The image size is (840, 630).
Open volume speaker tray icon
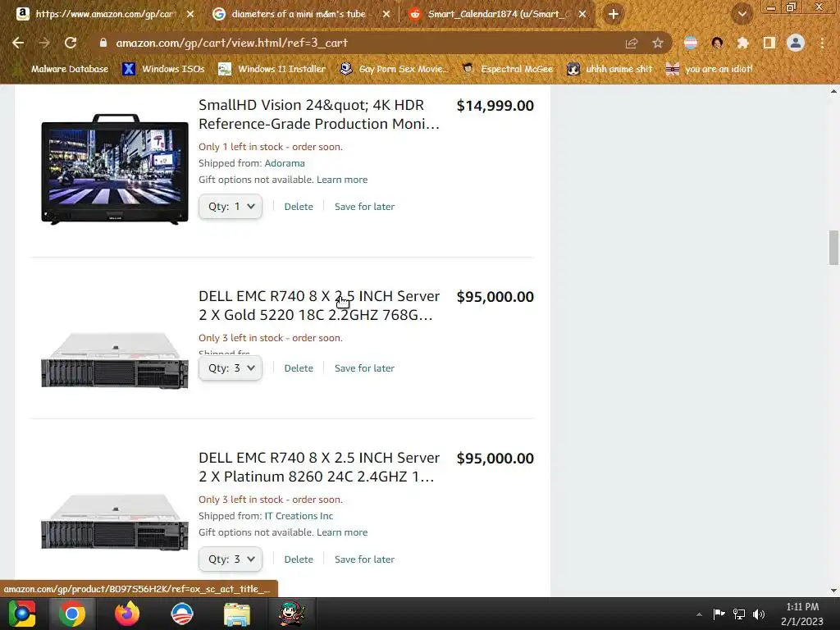[759, 614]
